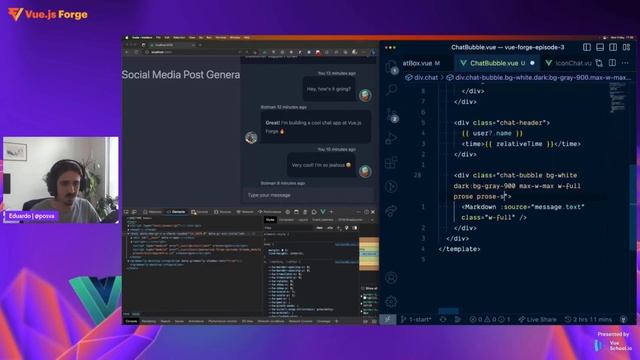Screen dimensions: 640x360
Task: Open the Welcome tab in DevTools
Action: (x=152, y=212)
